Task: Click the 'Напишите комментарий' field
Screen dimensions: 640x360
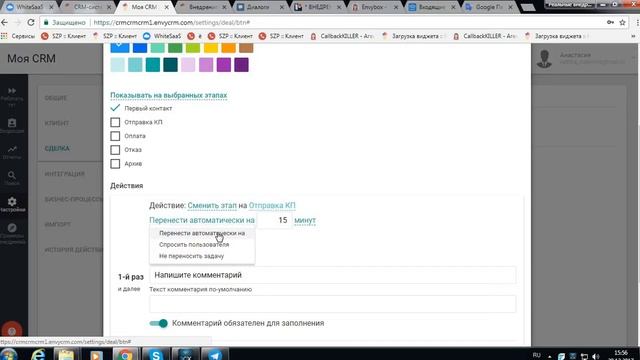Action: pos(333,275)
